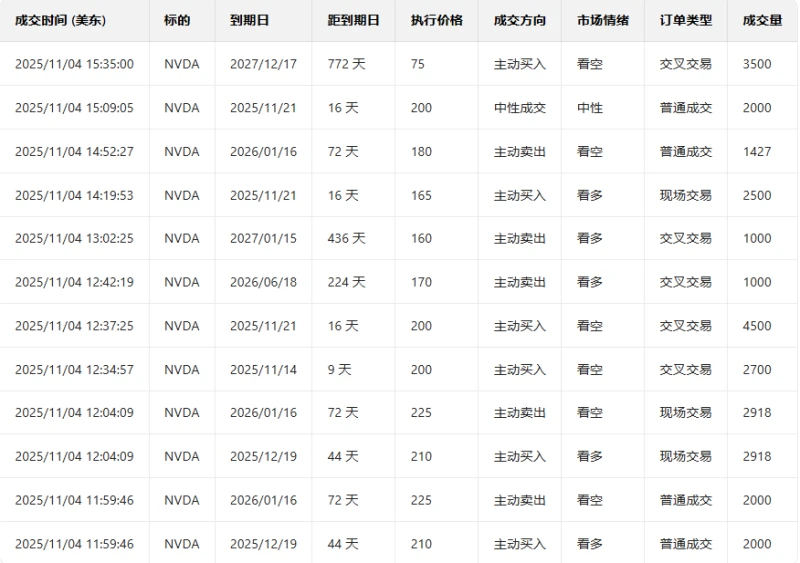Click the volume 4500 cell

pyautogui.click(x=757, y=326)
